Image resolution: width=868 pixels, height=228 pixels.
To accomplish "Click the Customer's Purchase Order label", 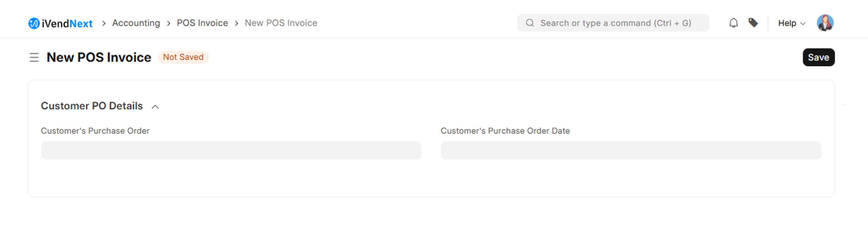I will [95, 131].
